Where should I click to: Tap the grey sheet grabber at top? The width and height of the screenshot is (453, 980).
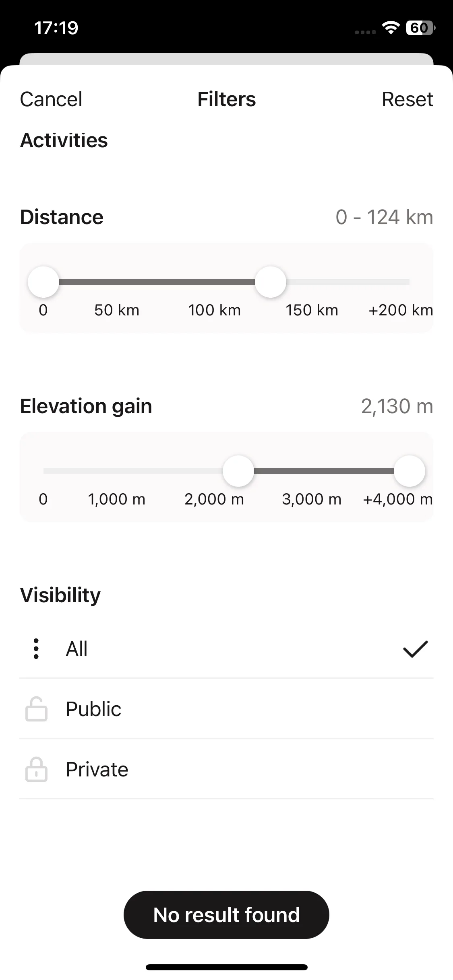(x=226, y=59)
